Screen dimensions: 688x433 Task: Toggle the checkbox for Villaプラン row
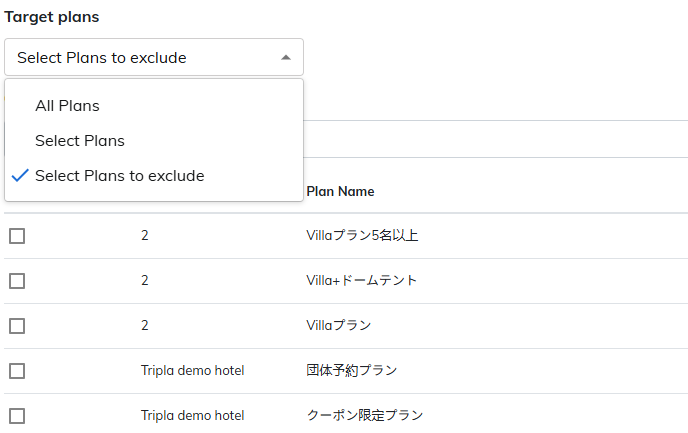click(x=17, y=326)
